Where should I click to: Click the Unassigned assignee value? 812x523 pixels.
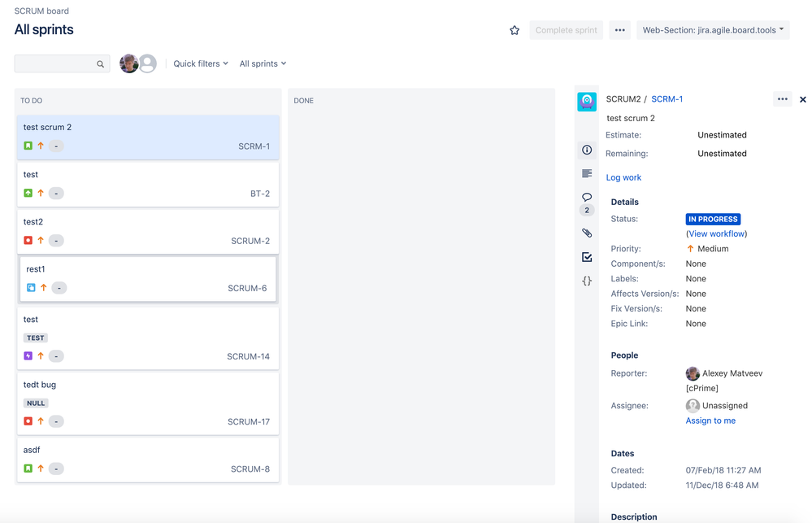[725, 405]
